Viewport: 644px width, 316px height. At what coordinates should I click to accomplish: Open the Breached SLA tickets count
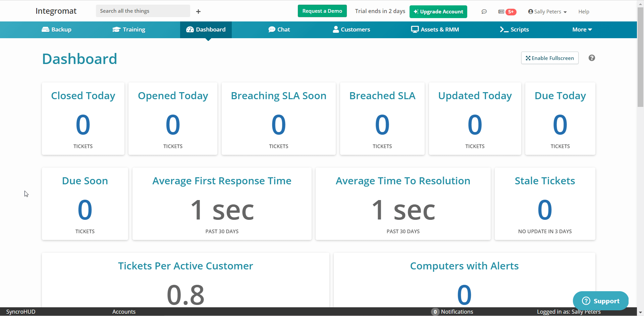tap(382, 125)
